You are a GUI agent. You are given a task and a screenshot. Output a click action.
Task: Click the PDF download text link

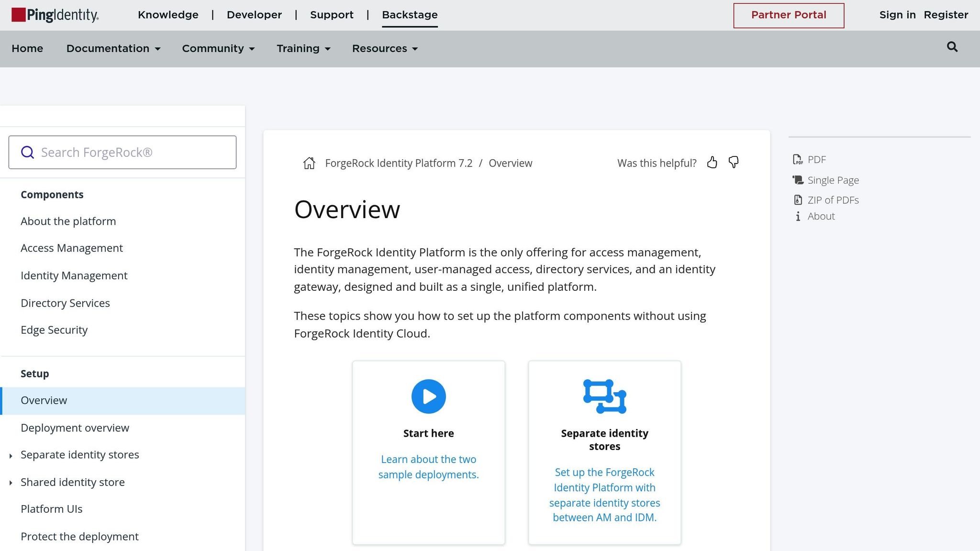(x=817, y=160)
